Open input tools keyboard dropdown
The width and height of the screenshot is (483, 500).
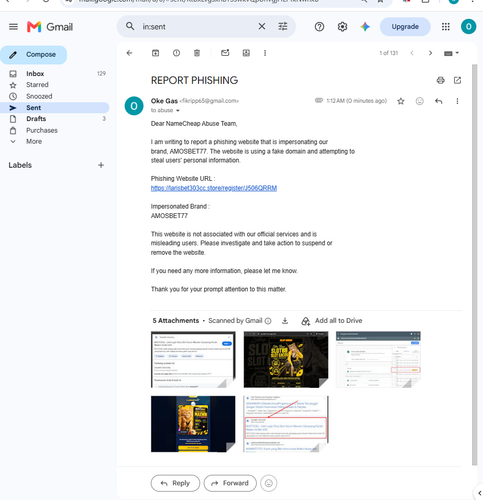452,53
